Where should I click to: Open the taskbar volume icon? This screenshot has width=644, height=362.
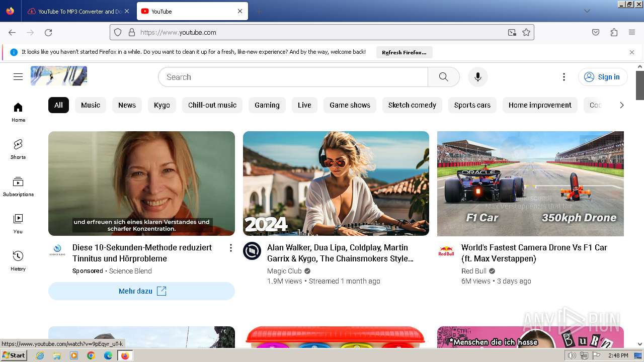pos(572,355)
